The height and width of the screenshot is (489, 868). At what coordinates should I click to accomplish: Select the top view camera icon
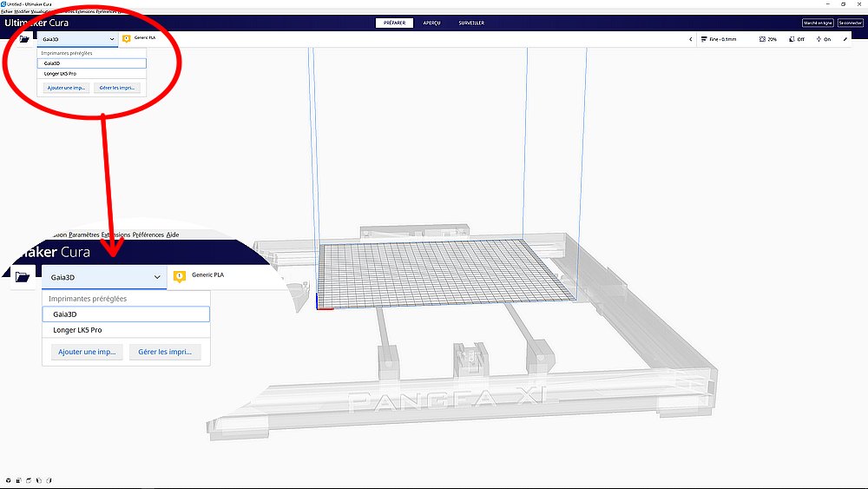click(29, 480)
